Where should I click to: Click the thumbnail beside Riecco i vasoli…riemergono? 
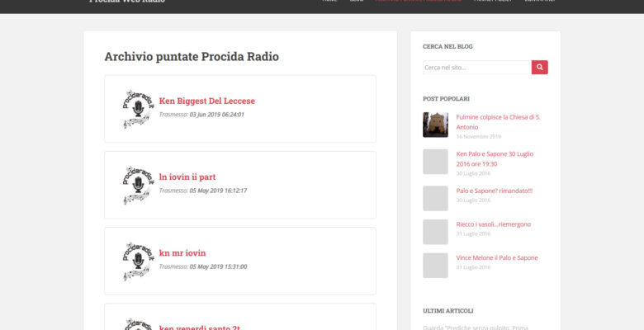tap(435, 232)
